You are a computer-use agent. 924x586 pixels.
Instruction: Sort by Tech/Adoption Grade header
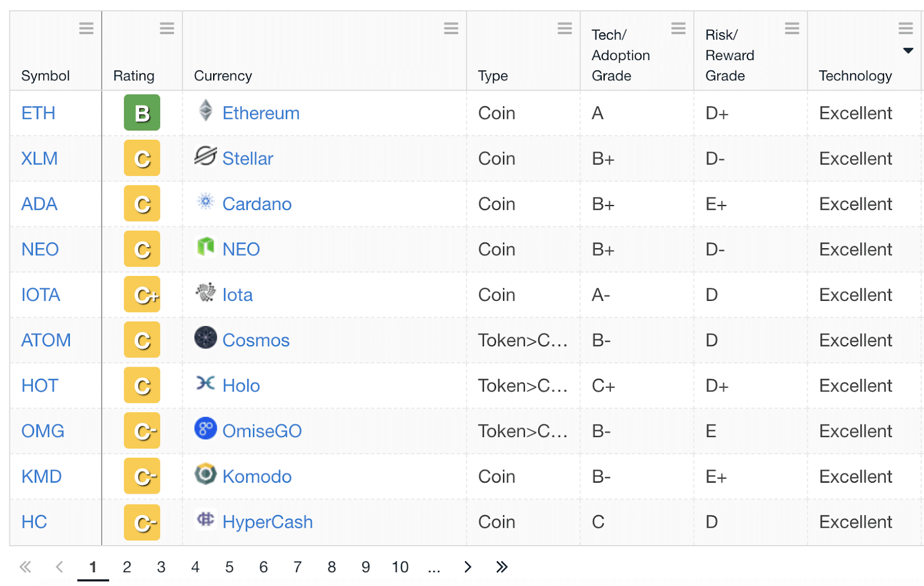point(620,55)
